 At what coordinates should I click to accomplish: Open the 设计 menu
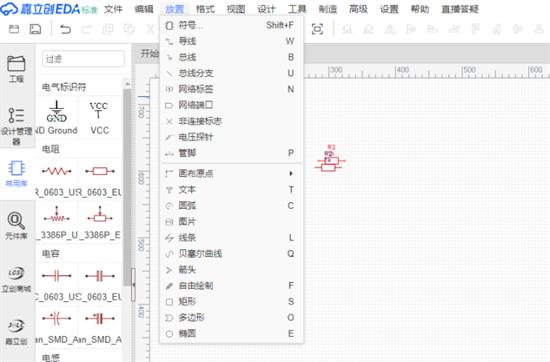266,9
